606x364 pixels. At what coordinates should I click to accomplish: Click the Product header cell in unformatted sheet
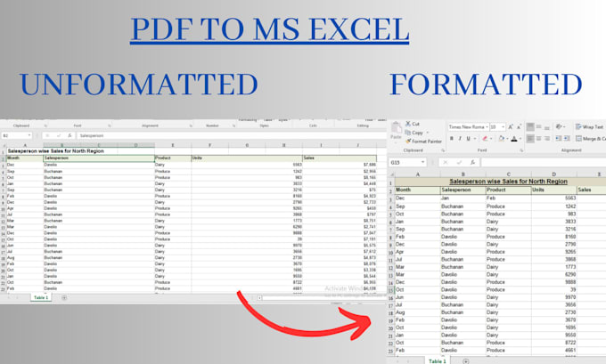[x=173, y=158]
